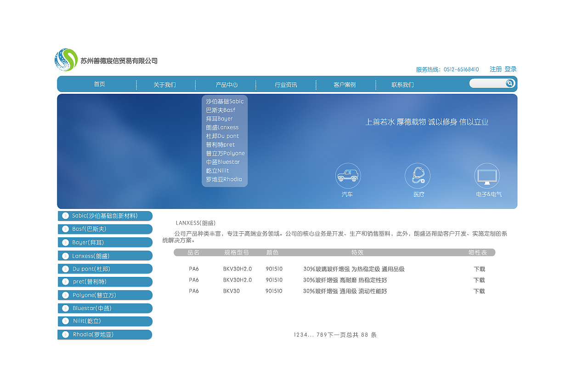Click the company logo icon

point(66,60)
